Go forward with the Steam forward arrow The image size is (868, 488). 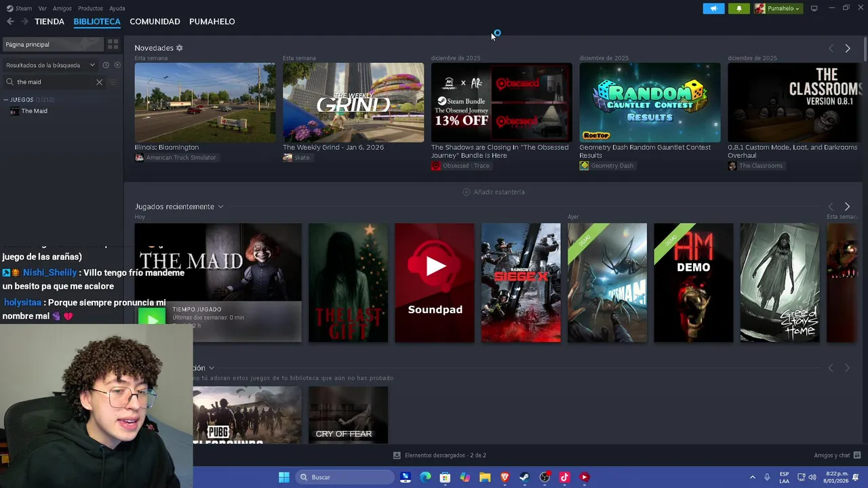24,22
